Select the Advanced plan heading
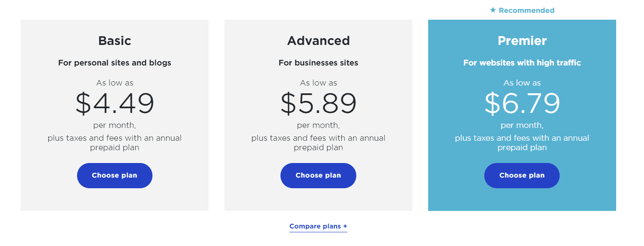Viewport: 644px width, 246px height. click(318, 41)
